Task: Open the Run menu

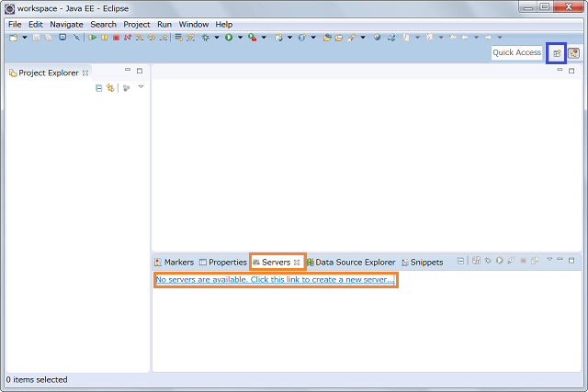Action: click(x=164, y=25)
